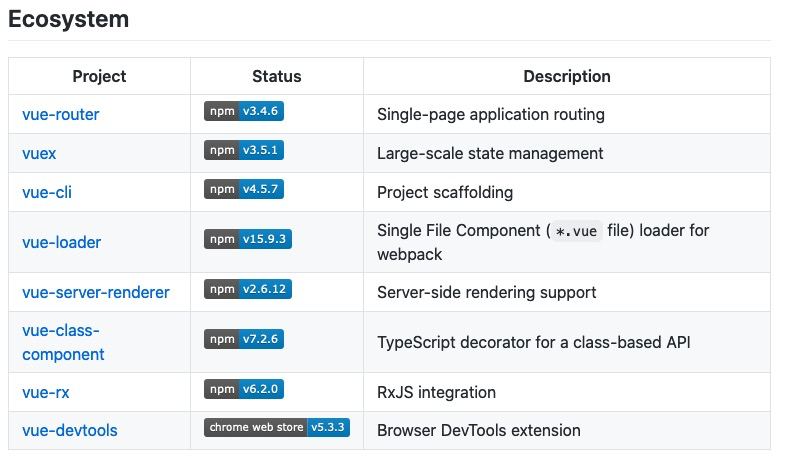Viewport: 791px width, 459px height.
Task: Open the vue-server-renderer project link
Action: pos(96,292)
